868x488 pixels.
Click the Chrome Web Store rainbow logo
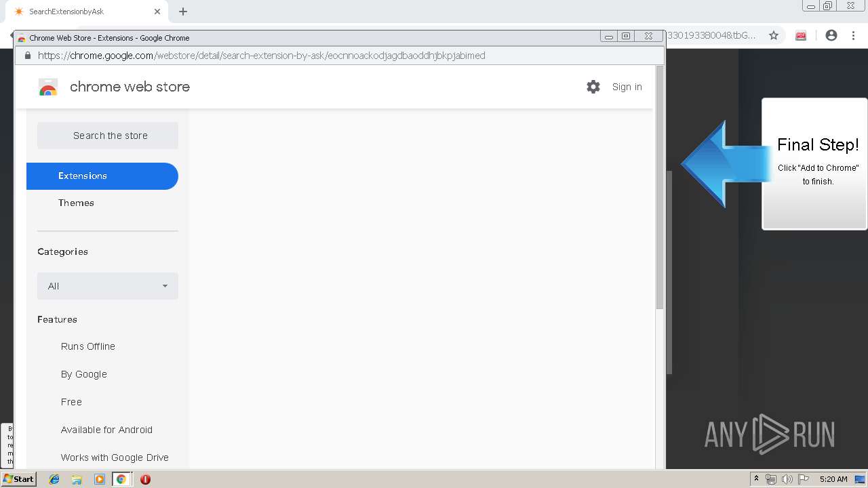(x=48, y=87)
